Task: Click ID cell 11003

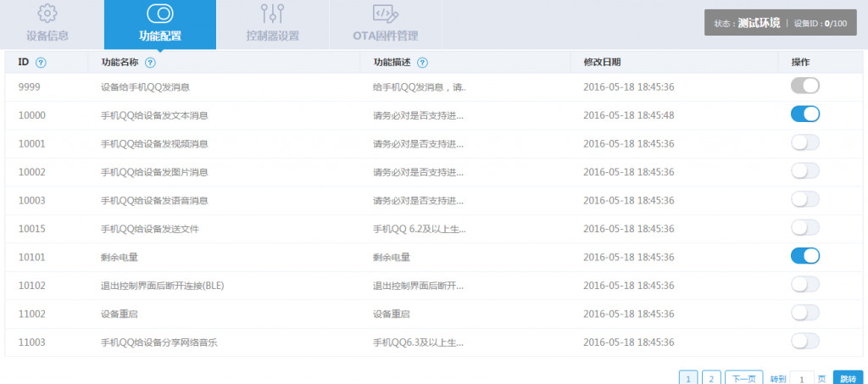Action: pos(32,342)
